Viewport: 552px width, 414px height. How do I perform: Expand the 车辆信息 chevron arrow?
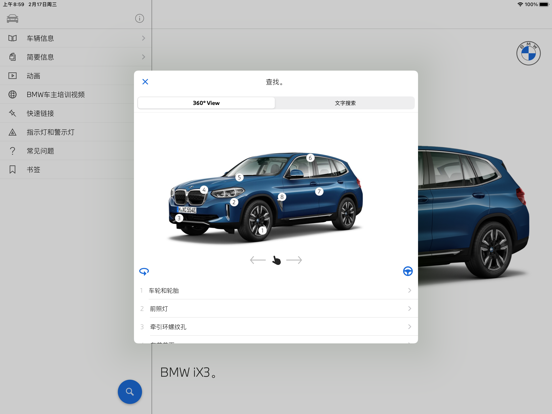point(143,38)
